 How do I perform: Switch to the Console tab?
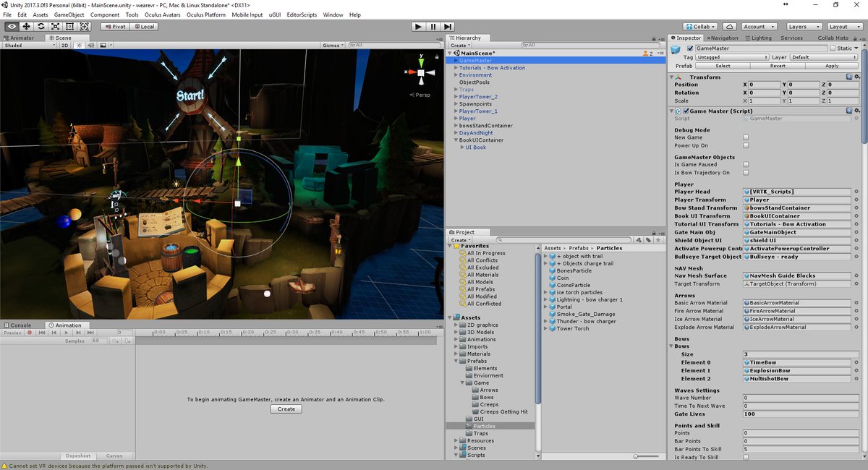(20, 325)
